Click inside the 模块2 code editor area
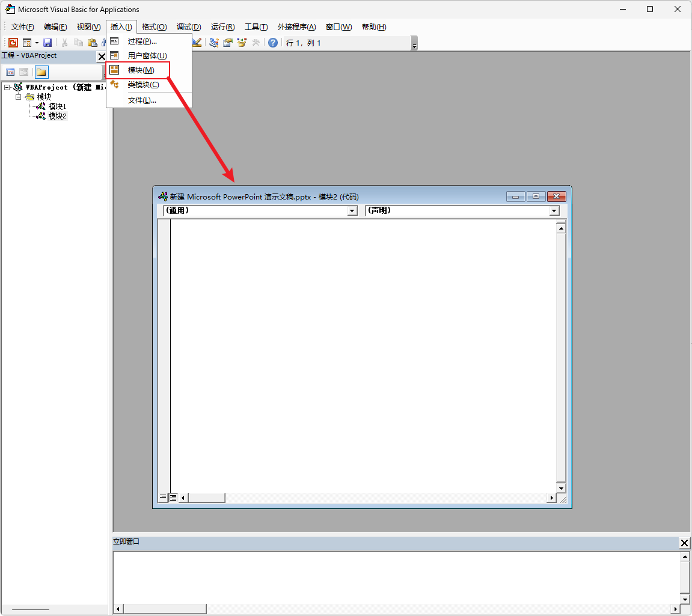This screenshot has width=692, height=616. pyautogui.click(x=363, y=355)
